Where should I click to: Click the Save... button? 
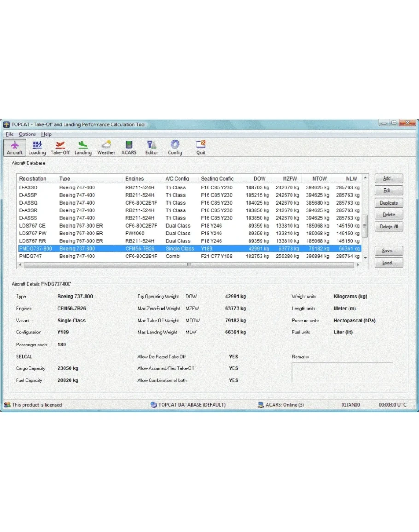[x=389, y=251]
